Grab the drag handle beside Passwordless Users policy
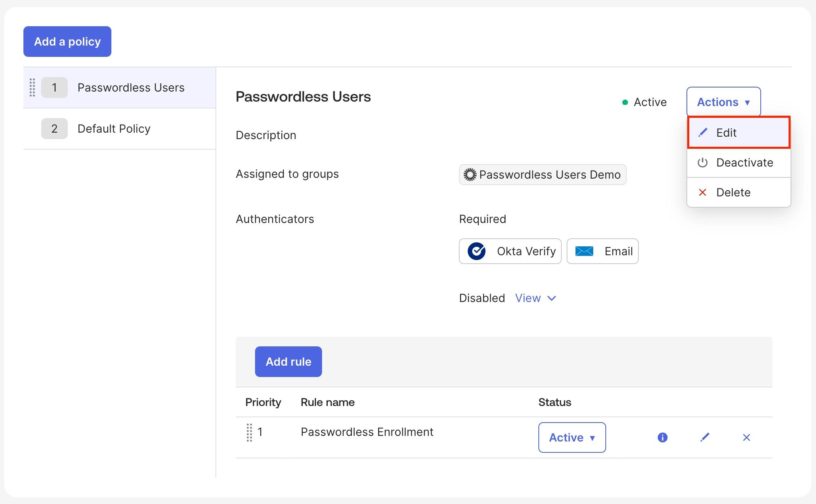This screenshot has width=816, height=504. (32, 87)
